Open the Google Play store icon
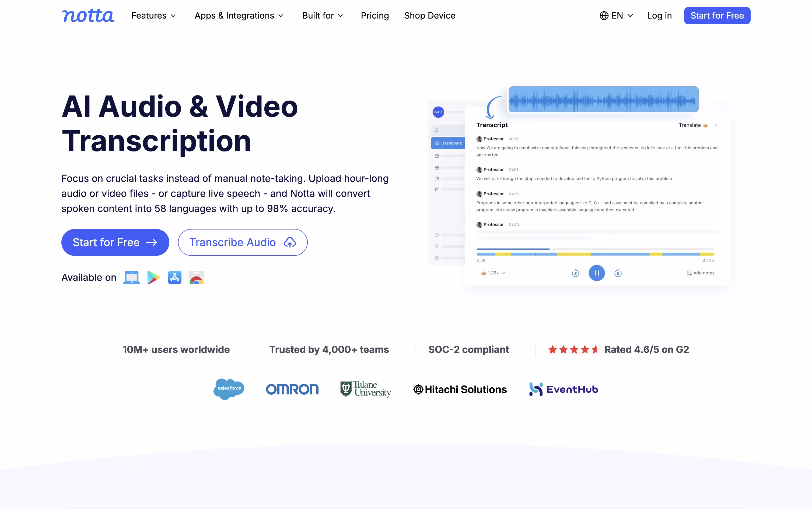Screen dimensions: 812x509 153,277
